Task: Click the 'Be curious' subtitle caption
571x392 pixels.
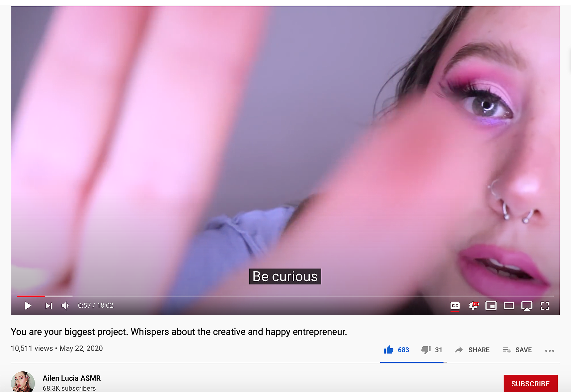Action: pos(285,276)
